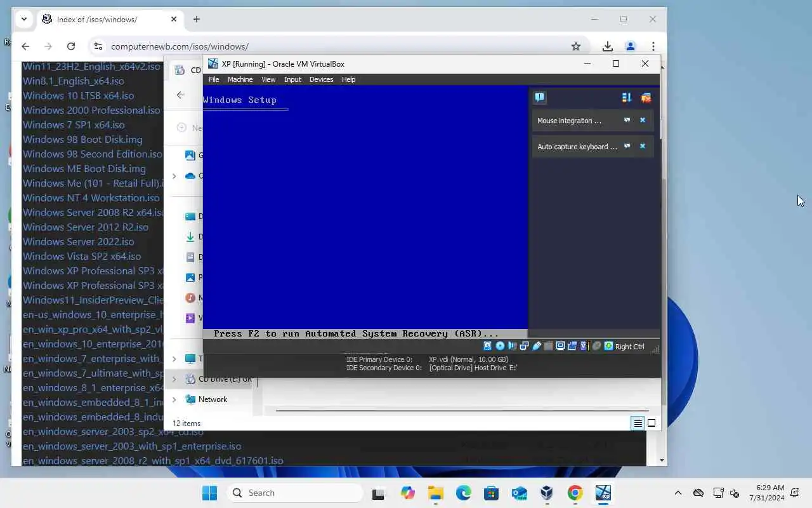Close the Index of /isos/windows/ tab
The width and height of the screenshot is (812, 508).
[x=174, y=19]
